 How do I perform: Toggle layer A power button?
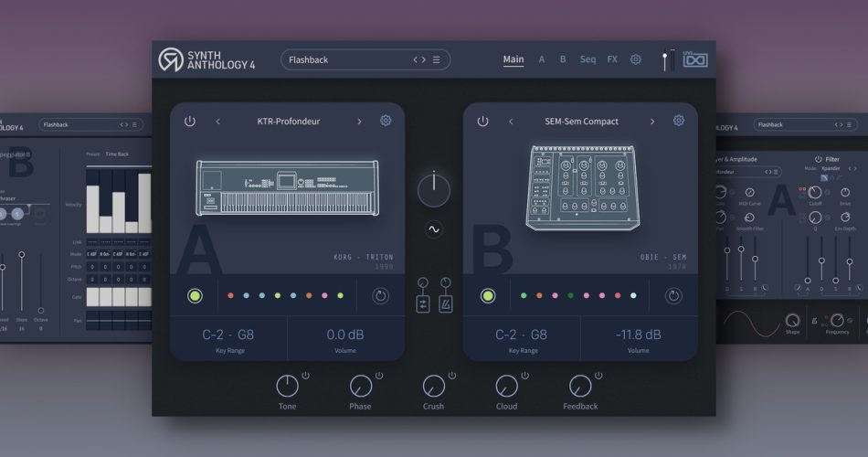click(190, 122)
